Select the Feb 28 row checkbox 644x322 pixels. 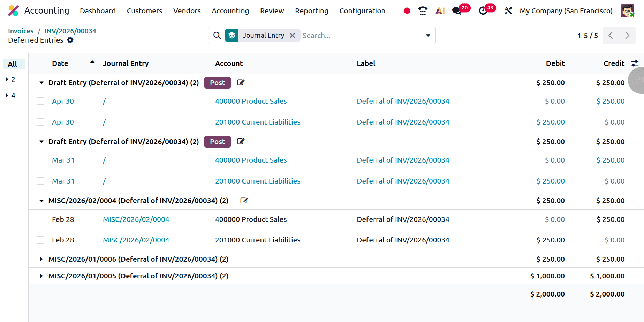[40, 219]
